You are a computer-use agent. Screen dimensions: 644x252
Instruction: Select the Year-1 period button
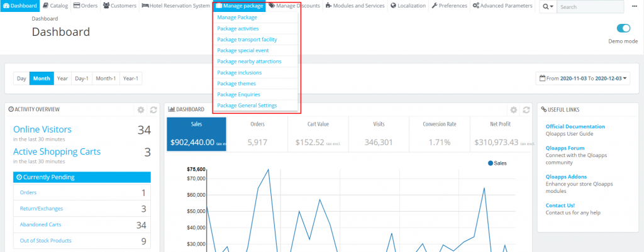click(x=131, y=79)
